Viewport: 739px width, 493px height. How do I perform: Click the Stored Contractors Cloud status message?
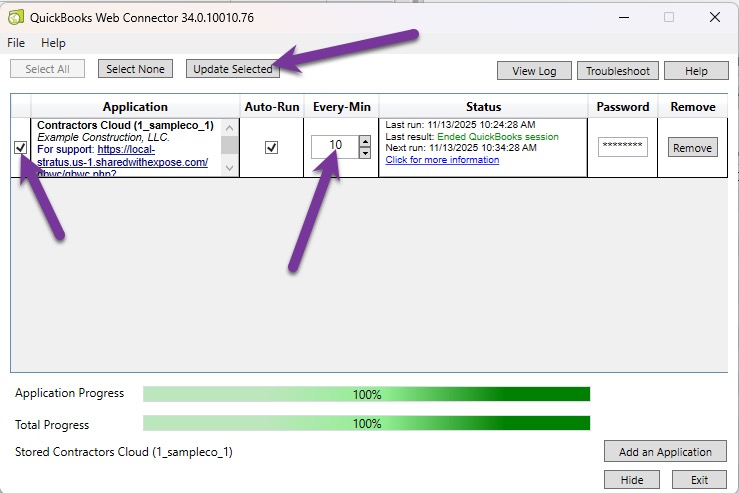click(x=123, y=452)
